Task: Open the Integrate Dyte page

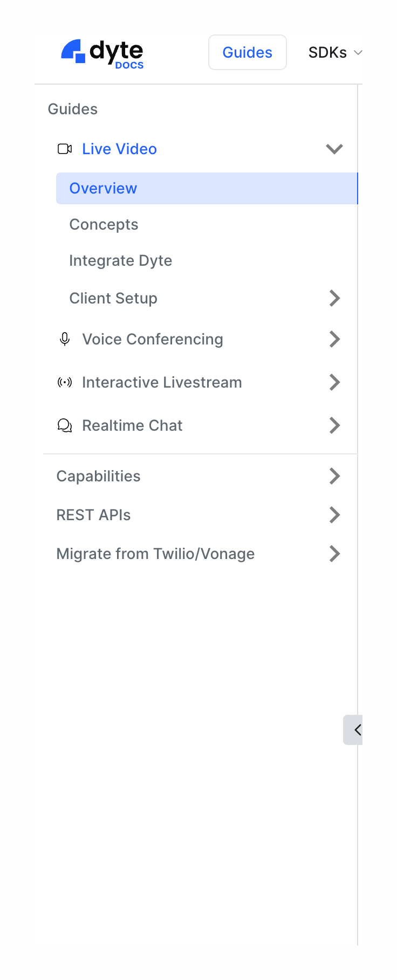Action: (120, 260)
